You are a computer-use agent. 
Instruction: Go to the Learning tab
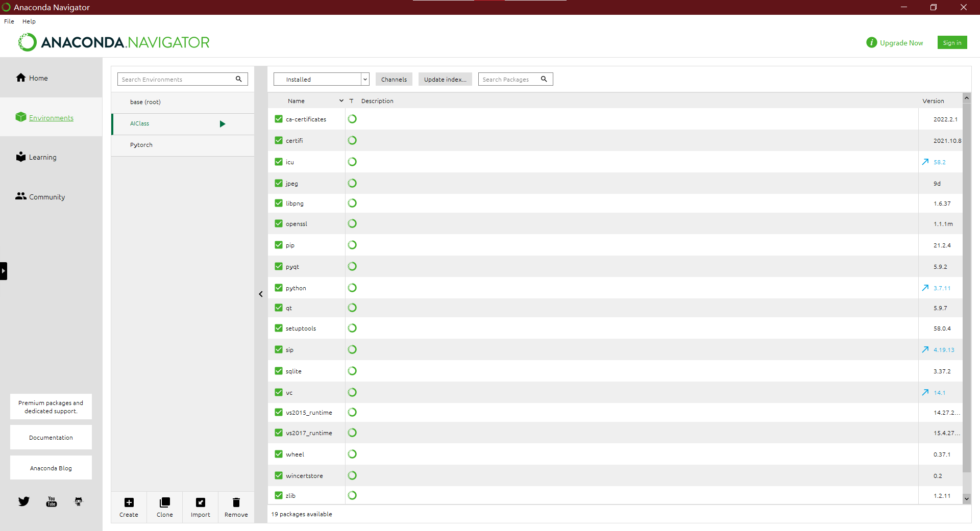(x=51, y=157)
